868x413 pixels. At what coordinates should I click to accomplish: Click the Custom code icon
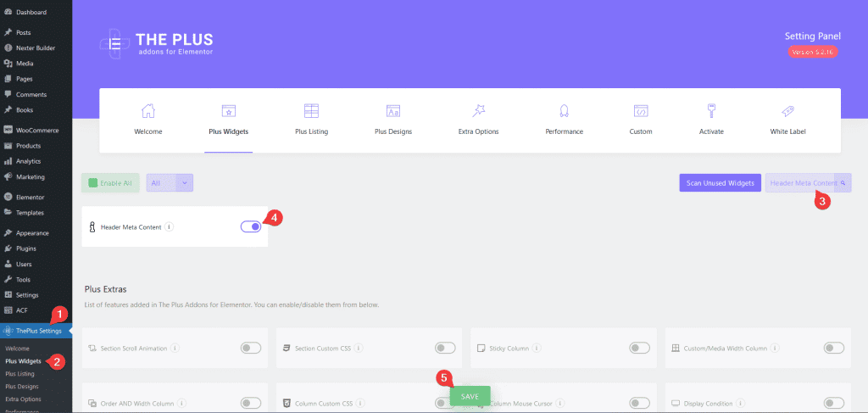pos(641,111)
